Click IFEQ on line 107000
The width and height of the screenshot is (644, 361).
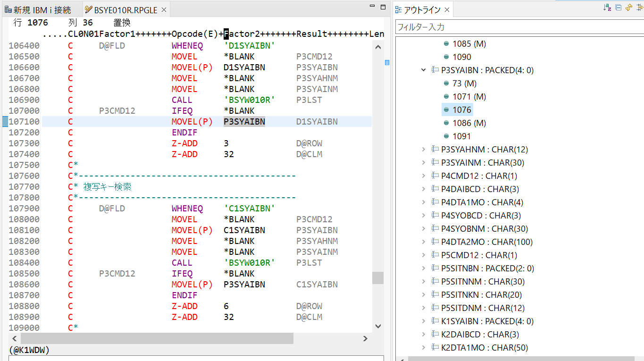182,111
